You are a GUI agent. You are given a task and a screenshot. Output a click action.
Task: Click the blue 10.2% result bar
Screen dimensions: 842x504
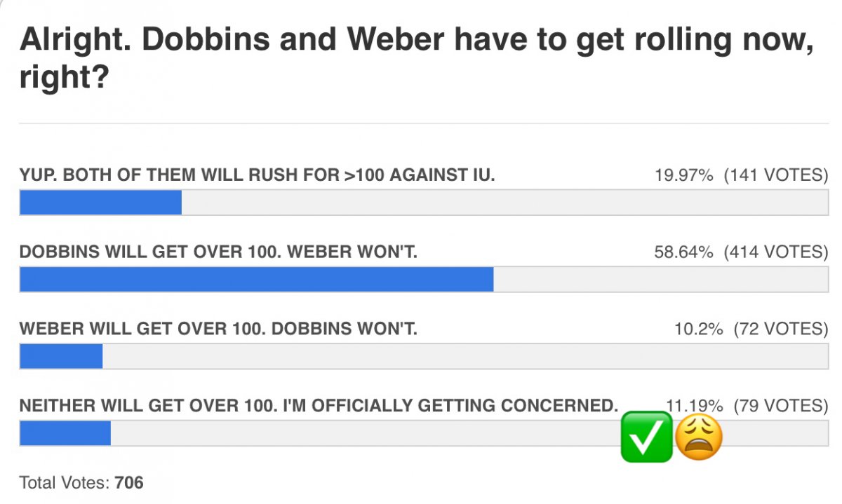tap(61, 356)
